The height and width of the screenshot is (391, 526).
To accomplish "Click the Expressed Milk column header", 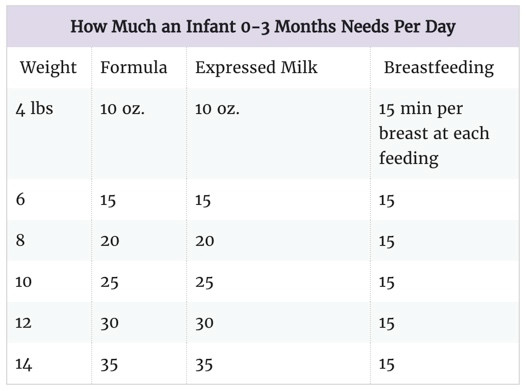I will [256, 67].
